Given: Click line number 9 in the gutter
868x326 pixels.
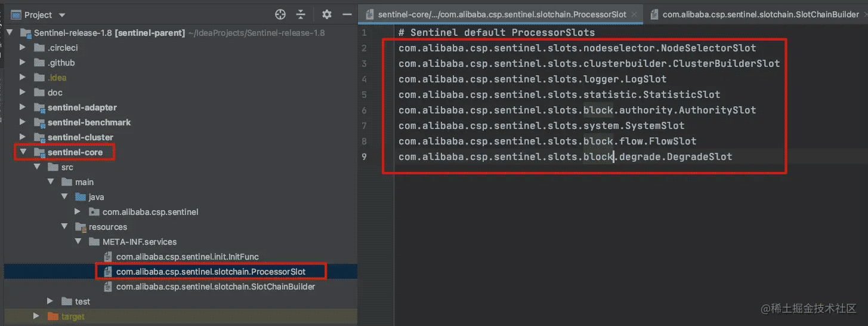Looking at the screenshot, I should [365, 156].
